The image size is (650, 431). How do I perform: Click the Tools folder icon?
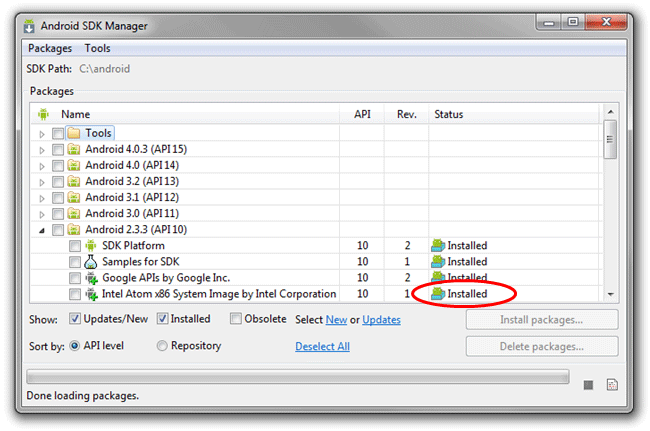pos(74,133)
